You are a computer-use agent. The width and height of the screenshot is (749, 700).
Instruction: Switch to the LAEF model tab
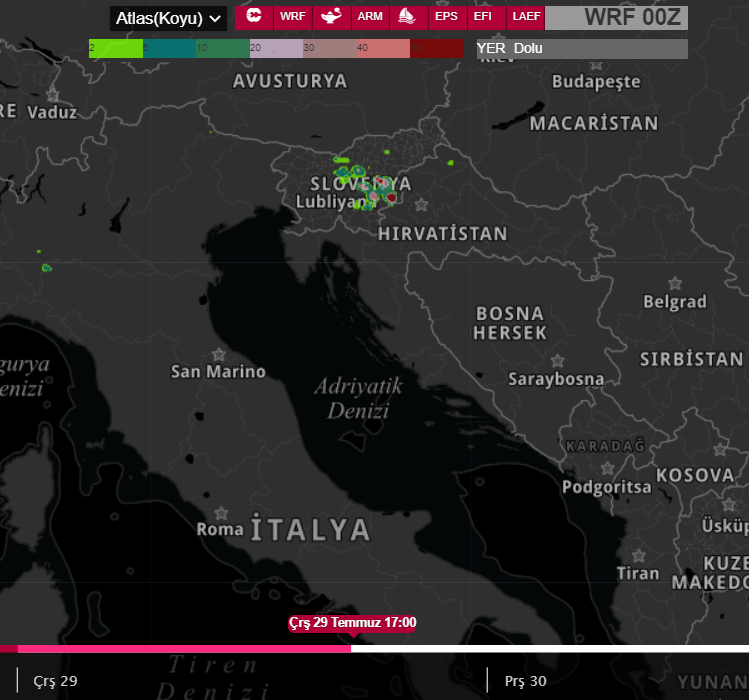click(x=525, y=18)
